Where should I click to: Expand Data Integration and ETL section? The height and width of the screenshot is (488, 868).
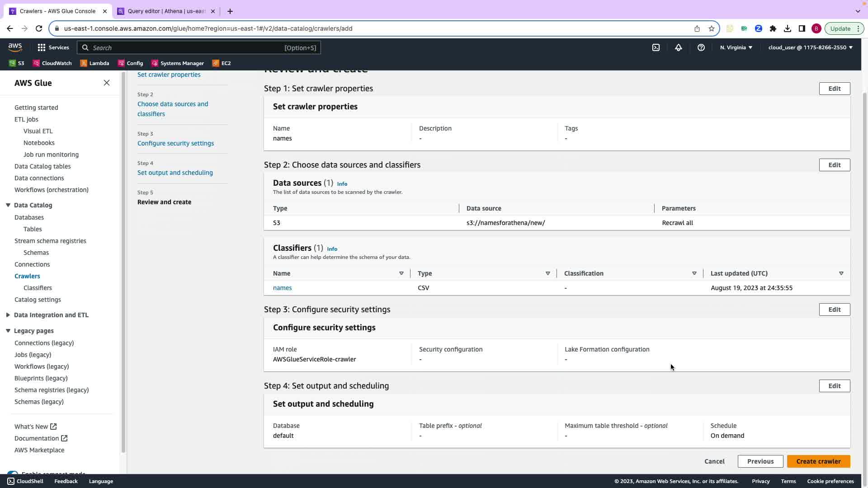coord(8,315)
